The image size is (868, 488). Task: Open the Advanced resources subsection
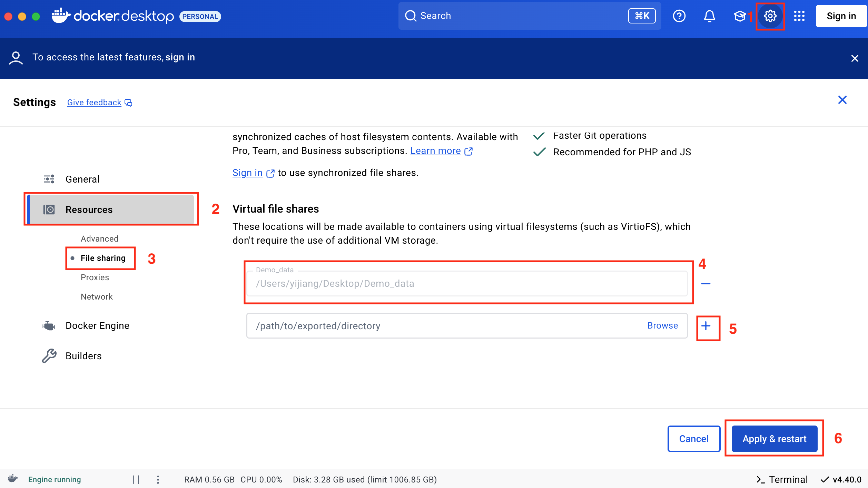tap(99, 238)
